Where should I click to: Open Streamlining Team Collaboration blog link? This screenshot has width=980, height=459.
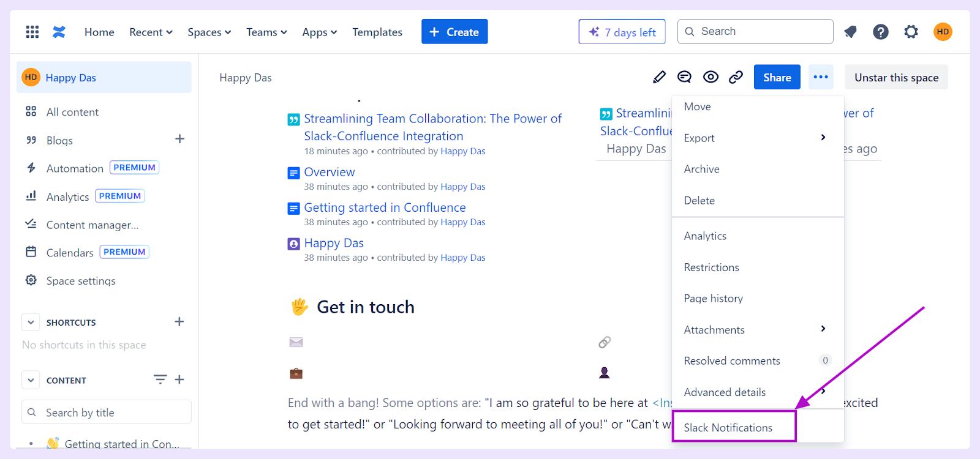pos(432,127)
